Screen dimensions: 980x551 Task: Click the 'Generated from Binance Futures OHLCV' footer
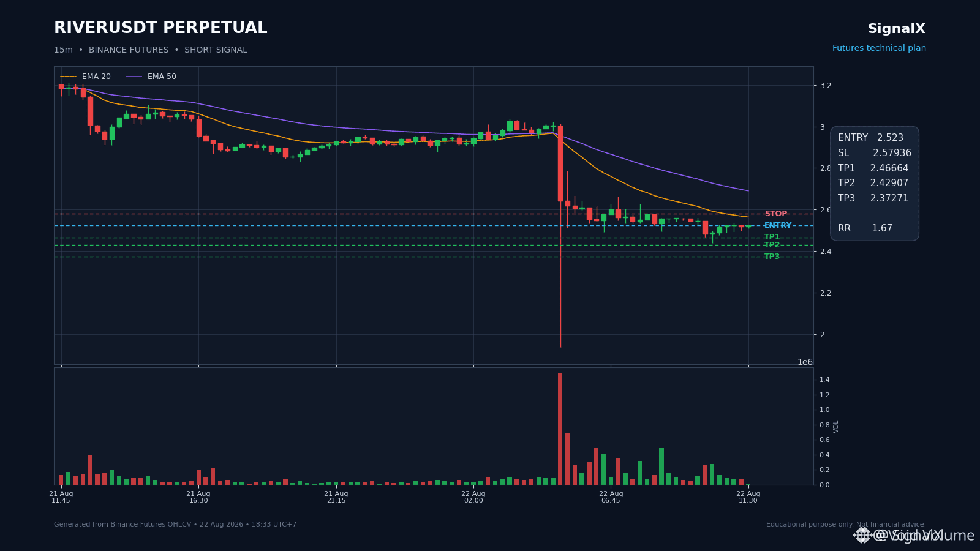pos(175,525)
